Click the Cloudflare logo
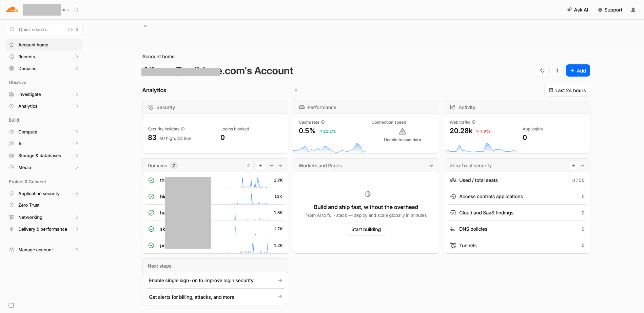The image size is (644, 313). coord(12,9)
